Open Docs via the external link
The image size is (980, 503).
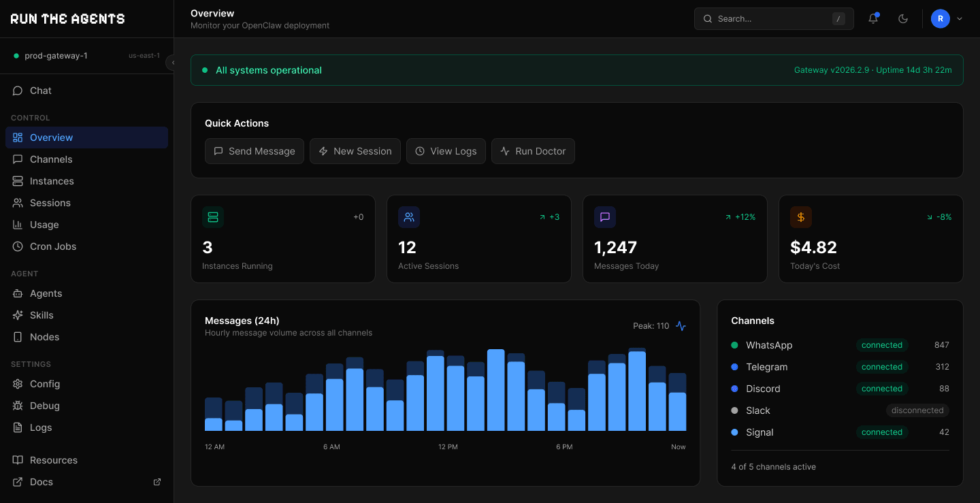point(157,481)
